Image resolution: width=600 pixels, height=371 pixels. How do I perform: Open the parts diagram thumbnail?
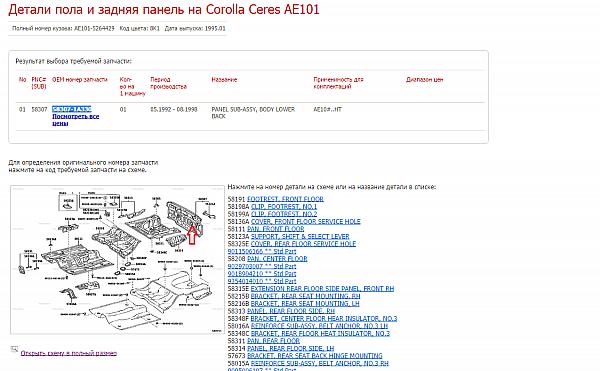tap(117, 260)
